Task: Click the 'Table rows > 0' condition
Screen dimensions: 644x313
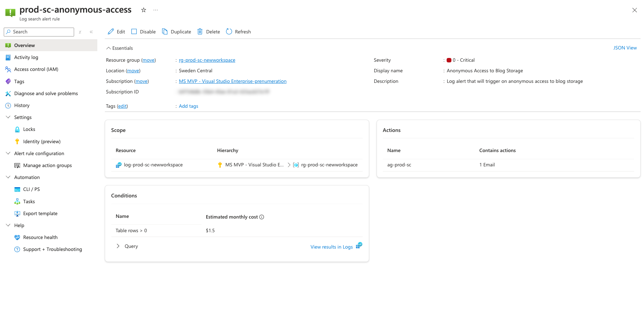Action: point(131,230)
